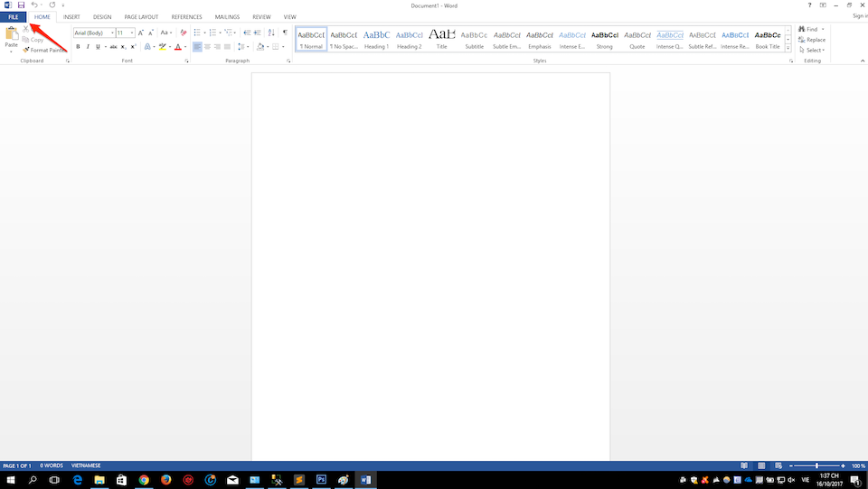Apply strikethrough formatting

114,47
